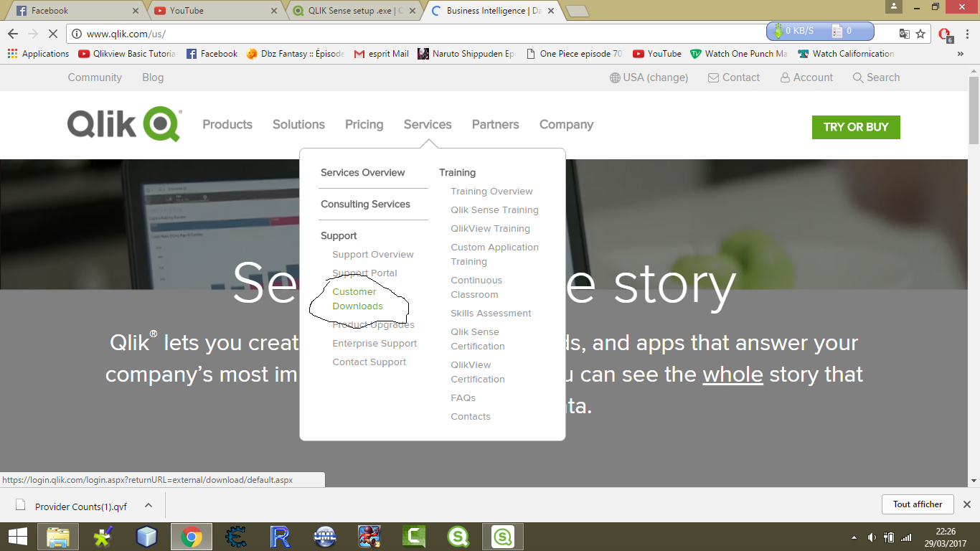
Task: Choose Support Overview
Action: click(373, 254)
